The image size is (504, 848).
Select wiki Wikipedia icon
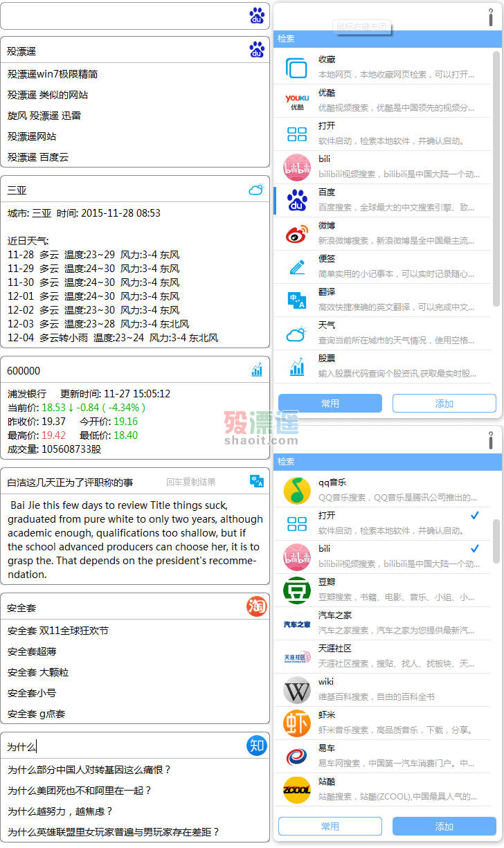point(297,689)
